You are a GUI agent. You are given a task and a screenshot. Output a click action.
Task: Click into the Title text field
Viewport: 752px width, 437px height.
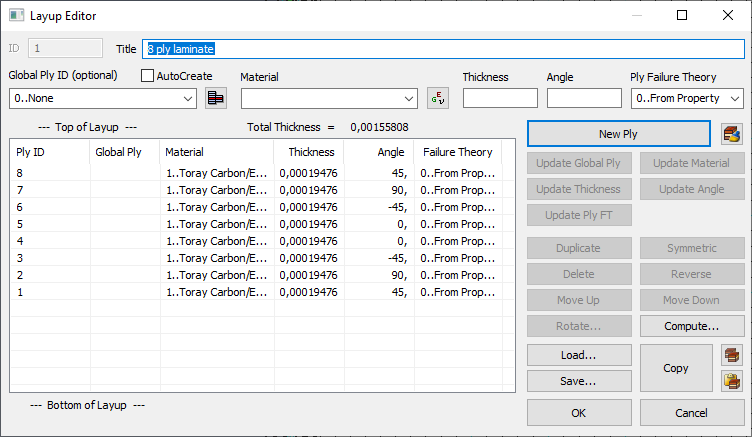tap(443, 49)
